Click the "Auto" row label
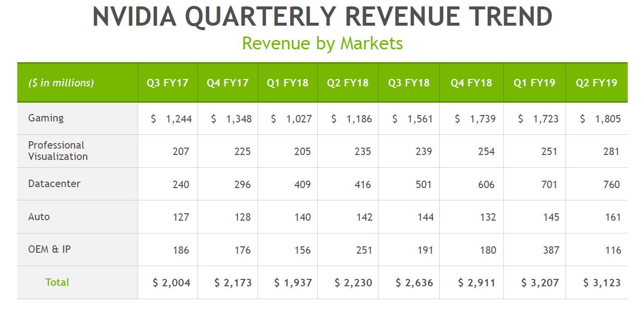Viewport: 644px width, 309px height. point(39,217)
